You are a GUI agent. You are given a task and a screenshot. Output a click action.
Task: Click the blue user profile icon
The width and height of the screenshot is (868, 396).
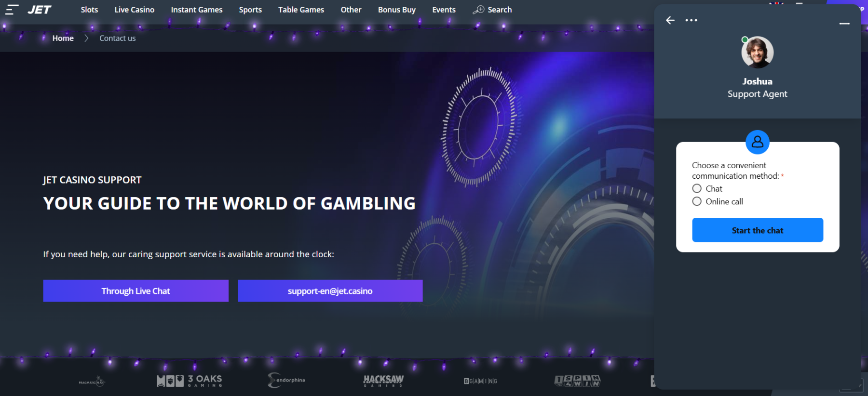point(758,142)
